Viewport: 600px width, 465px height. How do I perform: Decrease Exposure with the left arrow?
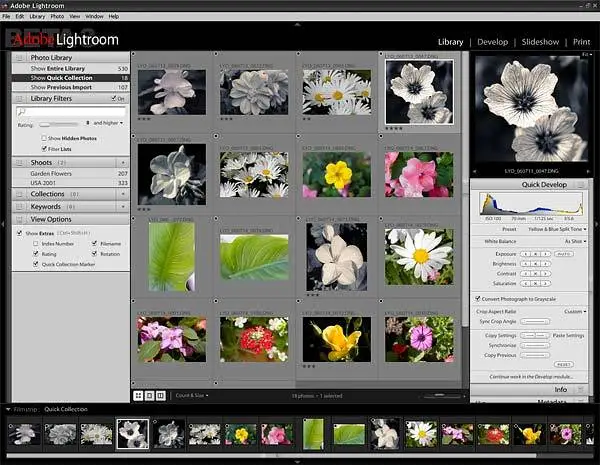[526, 254]
